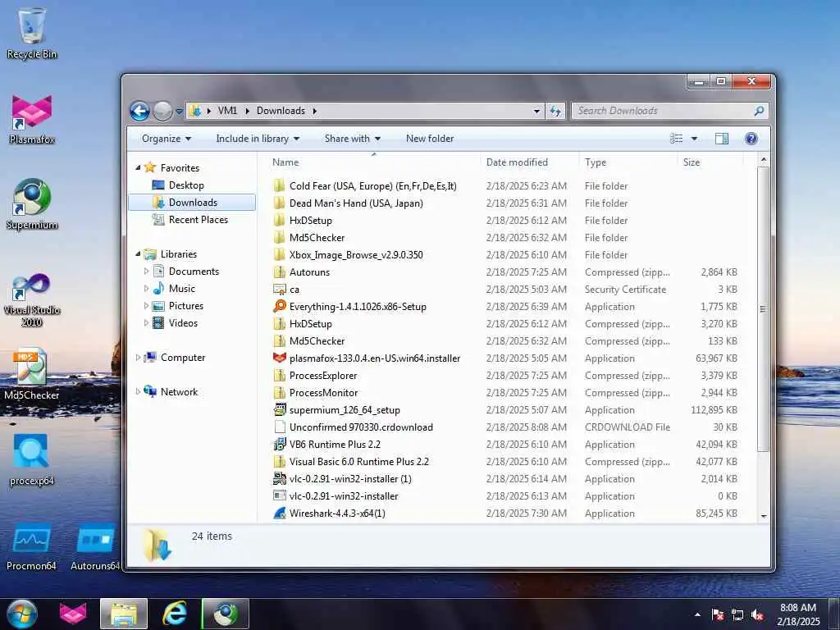Open the Recycle Bin desktop icon
The width and height of the screenshot is (840, 630).
(x=32, y=33)
